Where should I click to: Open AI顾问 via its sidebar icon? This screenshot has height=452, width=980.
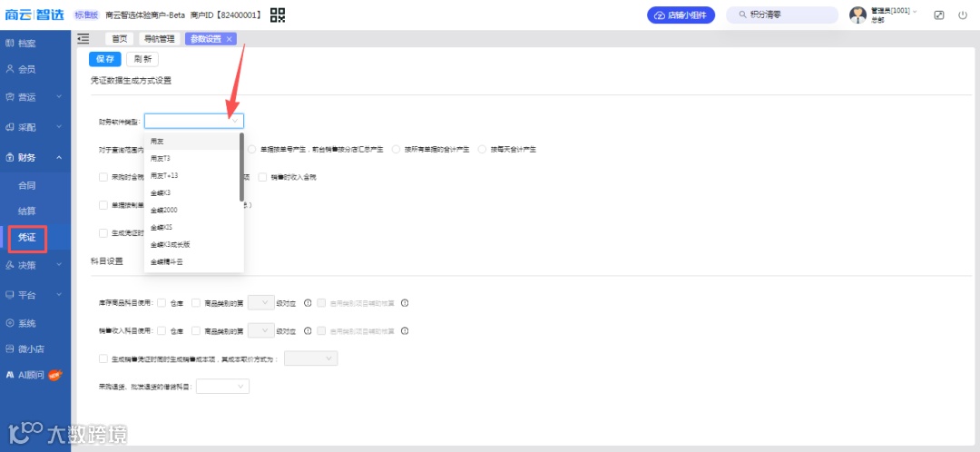[x=10, y=375]
